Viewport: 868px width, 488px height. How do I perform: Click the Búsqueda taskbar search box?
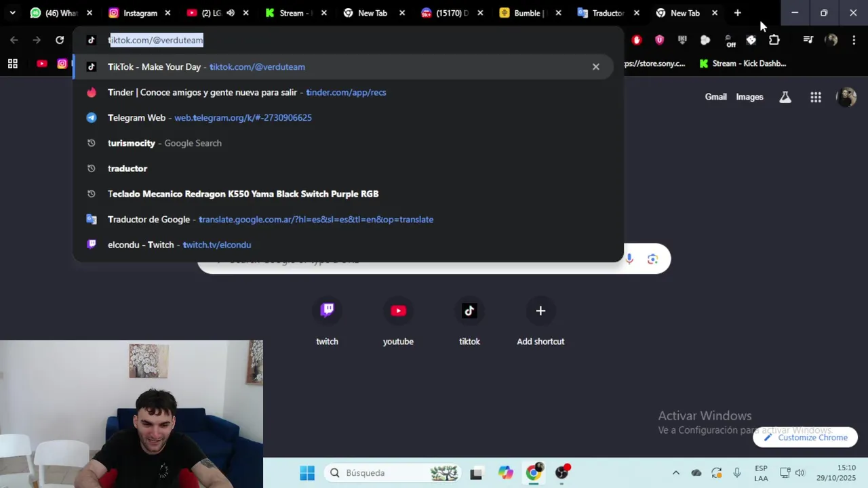392,473
